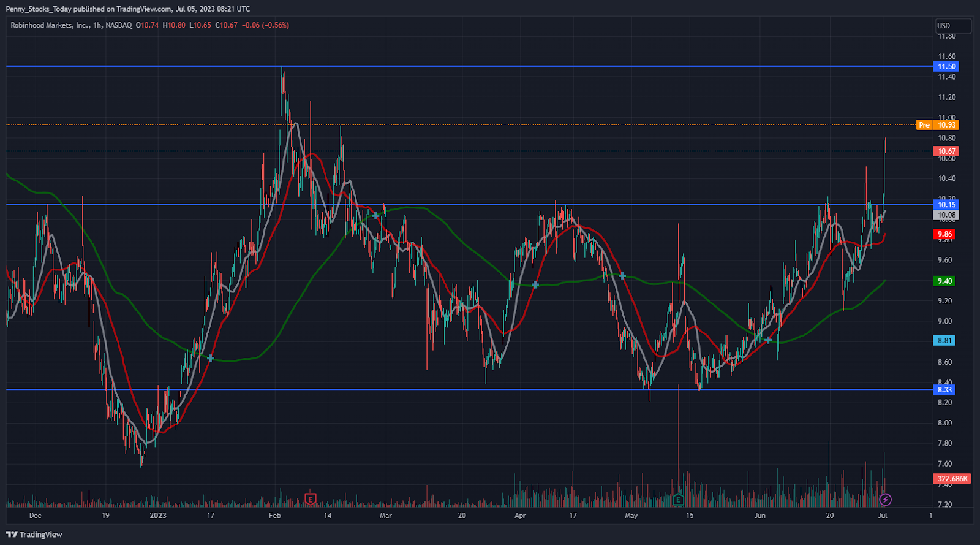Viewport: 980px width, 545px height.
Task: Click the C10.67 close value in legend
Action: pyautogui.click(x=226, y=25)
